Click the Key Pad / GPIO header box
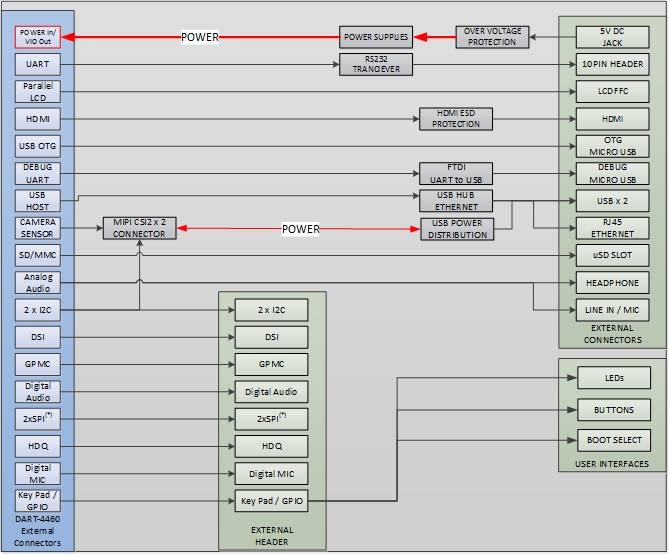Screen dimensions: 669x555 [x=271, y=501]
